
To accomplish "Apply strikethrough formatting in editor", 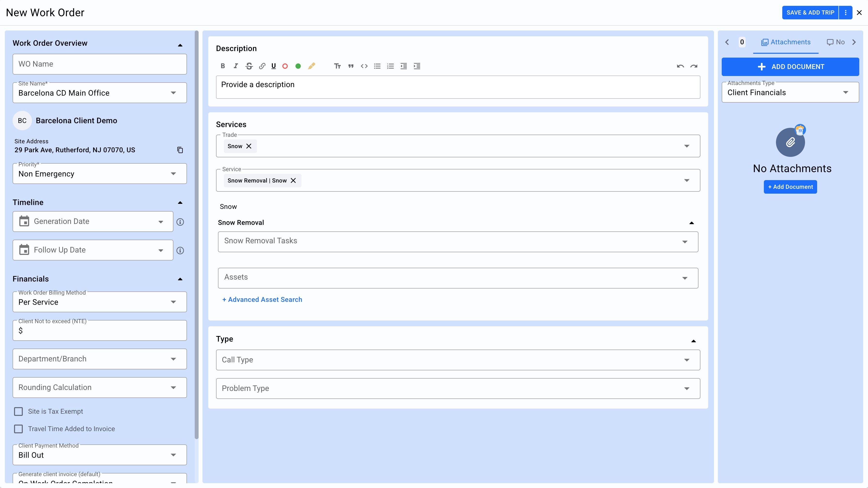I will point(249,66).
